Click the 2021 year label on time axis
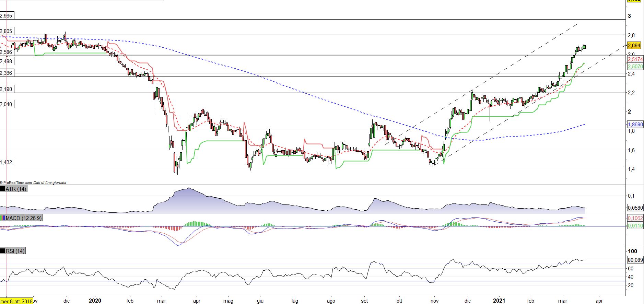 coord(499,301)
